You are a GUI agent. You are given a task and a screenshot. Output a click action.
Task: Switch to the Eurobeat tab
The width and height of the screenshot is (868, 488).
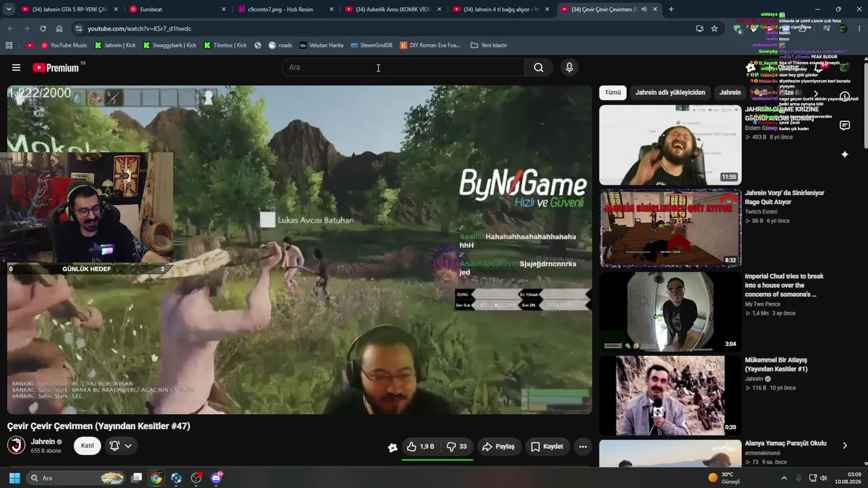pos(178,9)
